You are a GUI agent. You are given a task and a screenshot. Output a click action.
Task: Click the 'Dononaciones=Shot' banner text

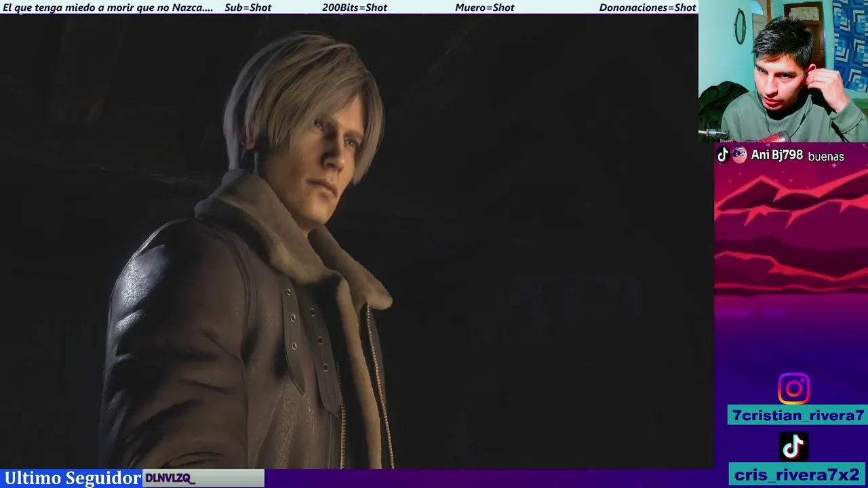tap(648, 7)
